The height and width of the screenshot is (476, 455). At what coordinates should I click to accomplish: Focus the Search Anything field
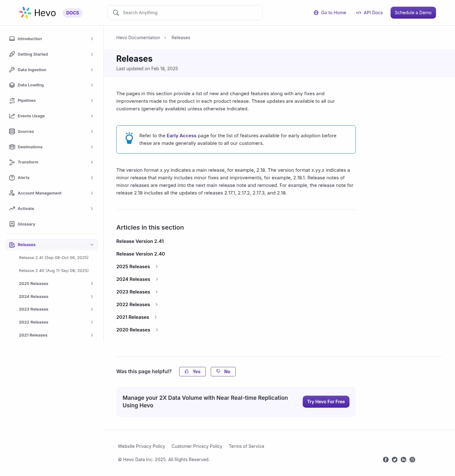click(x=190, y=13)
